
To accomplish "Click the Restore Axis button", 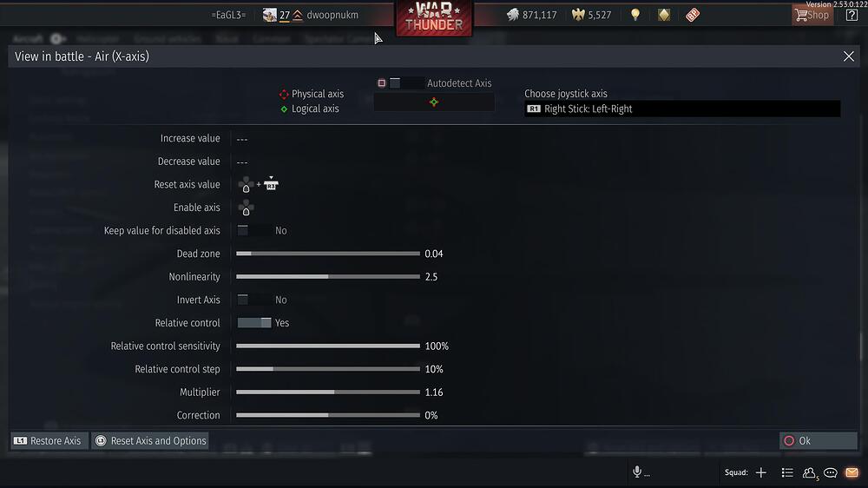I will (x=49, y=441).
